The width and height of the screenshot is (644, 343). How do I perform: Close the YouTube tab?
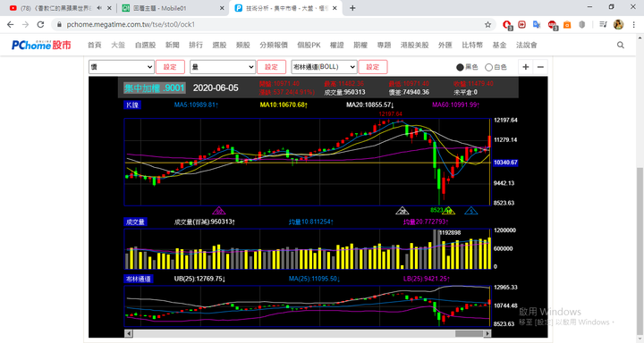[109, 8]
